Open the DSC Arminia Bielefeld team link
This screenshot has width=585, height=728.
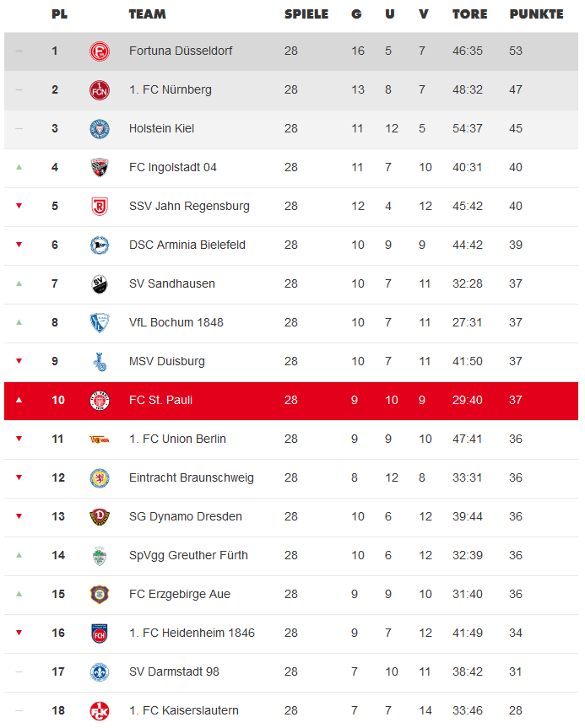coord(187,245)
